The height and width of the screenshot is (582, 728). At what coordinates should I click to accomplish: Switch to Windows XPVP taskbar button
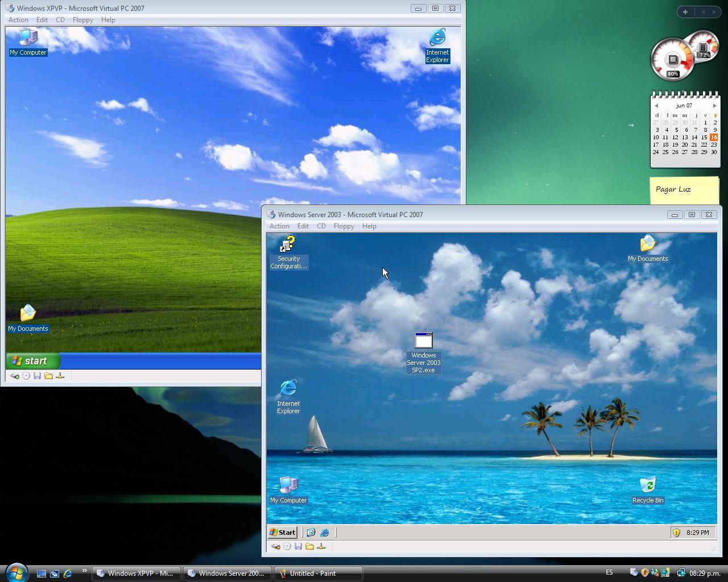(x=136, y=573)
